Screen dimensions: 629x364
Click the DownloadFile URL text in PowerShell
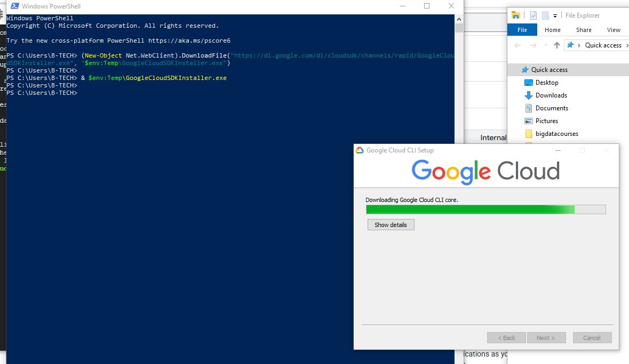pos(343,55)
